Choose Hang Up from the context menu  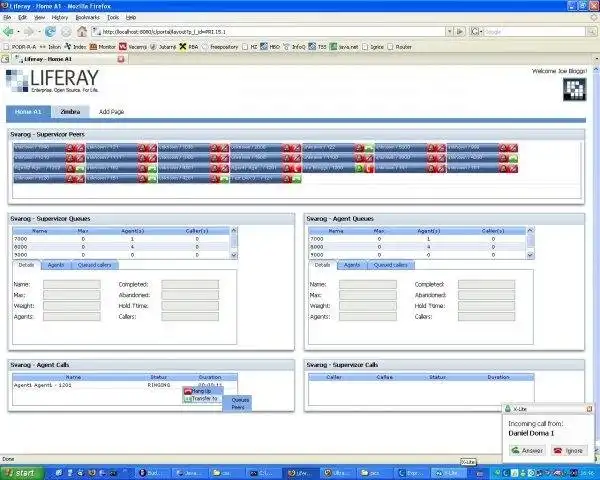(x=202, y=391)
